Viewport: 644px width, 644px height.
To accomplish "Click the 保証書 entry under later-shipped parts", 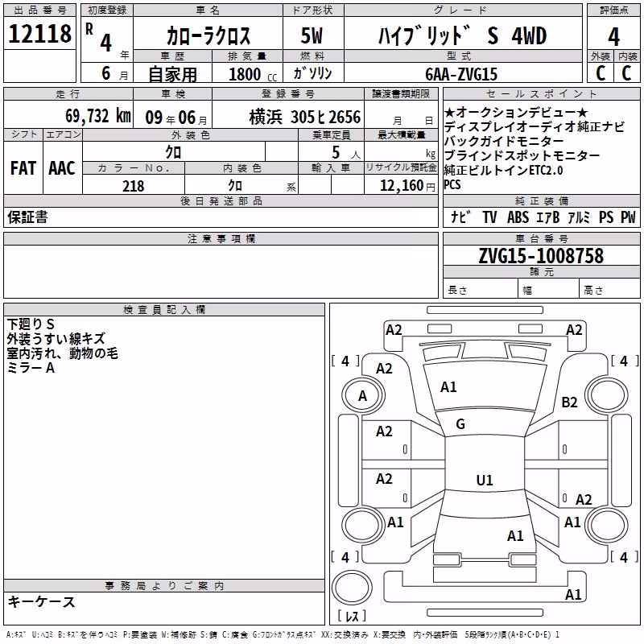I will coord(27,217).
